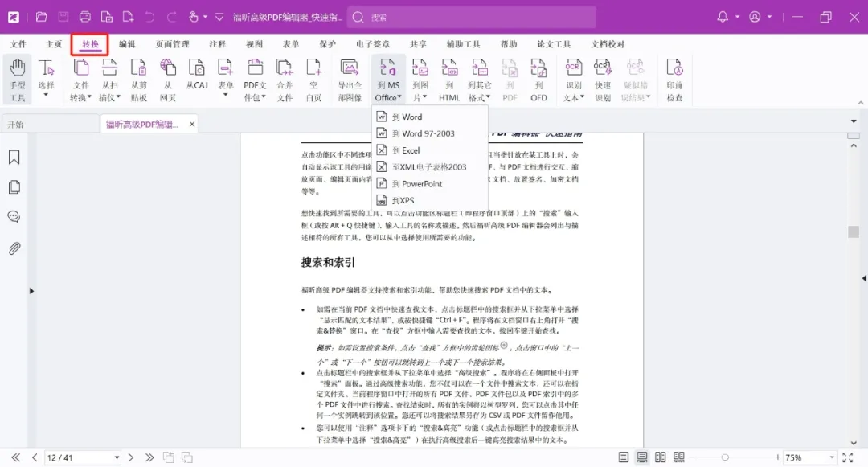
Task: Switch to 保护 ribbon tab
Action: click(x=327, y=44)
